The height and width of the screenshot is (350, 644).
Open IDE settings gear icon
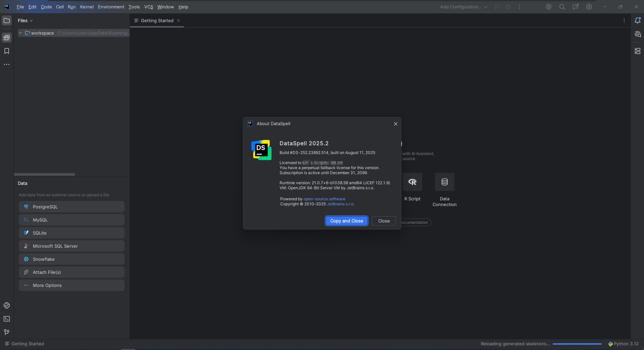click(x=589, y=7)
